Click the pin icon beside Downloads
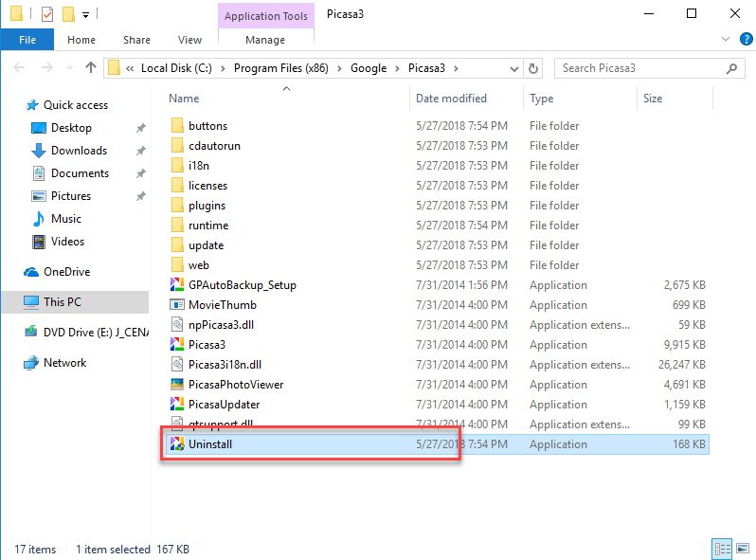The height and width of the screenshot is (560, 756). 140,151
